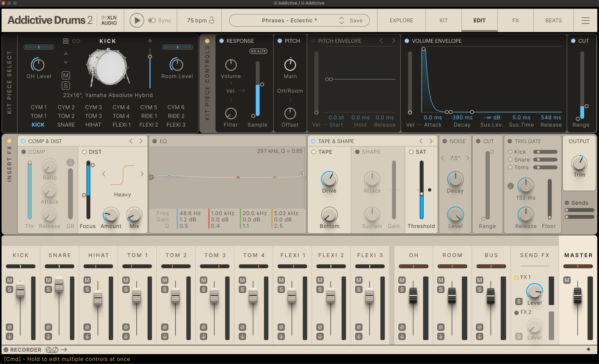The height and width of the screenshot is (364, 599).
Task: Click the kit piece link icon
Action: [x=76, y=41]
